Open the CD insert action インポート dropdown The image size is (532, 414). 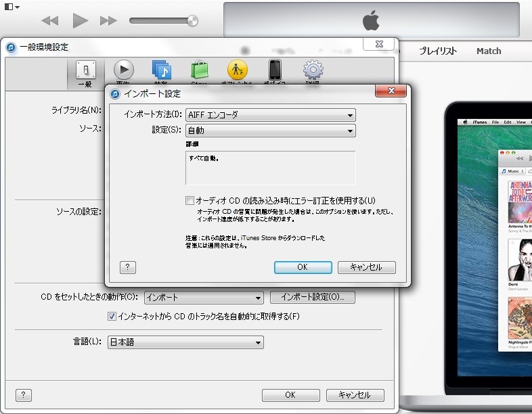(204, 298)
